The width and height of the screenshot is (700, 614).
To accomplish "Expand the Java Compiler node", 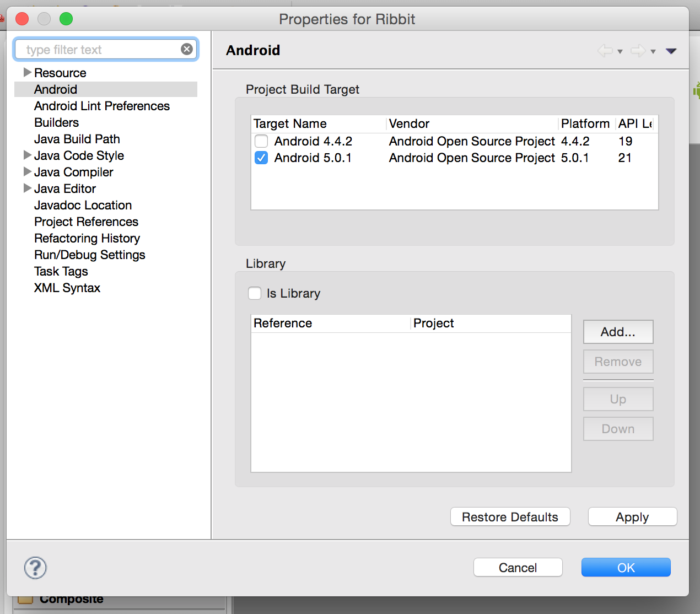I will pos(27,171).
